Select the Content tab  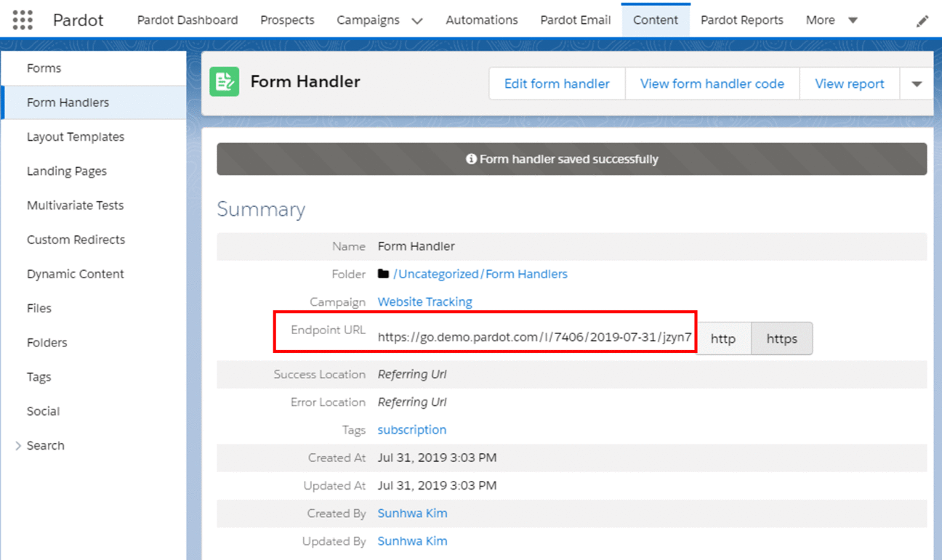point(656,20)
